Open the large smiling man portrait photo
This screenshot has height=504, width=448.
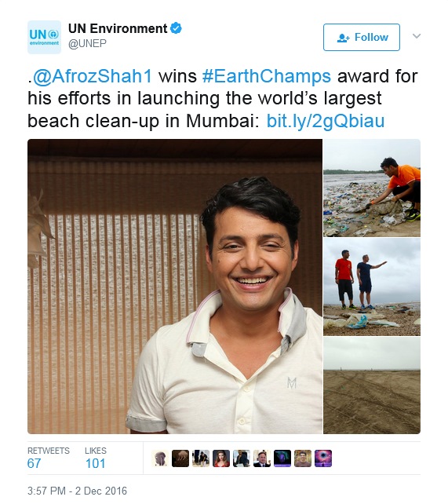[175, 287]
